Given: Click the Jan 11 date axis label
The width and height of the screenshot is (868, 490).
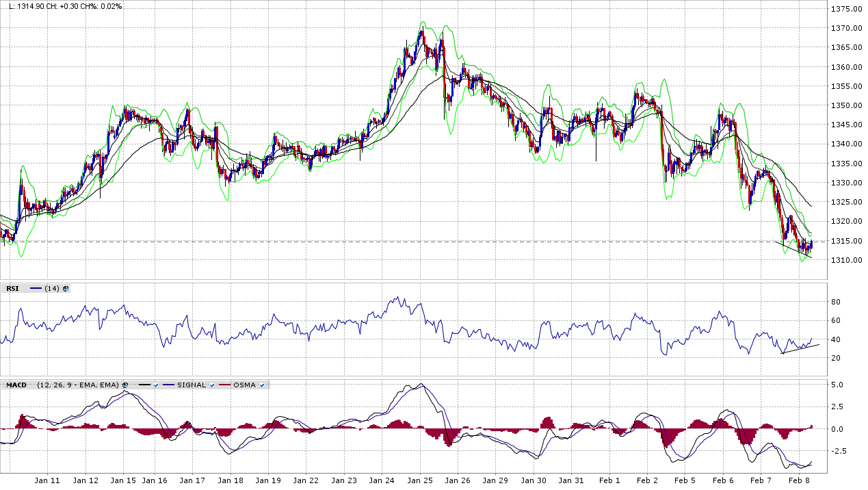Looking at the screenshot, I should pos(48,481).
